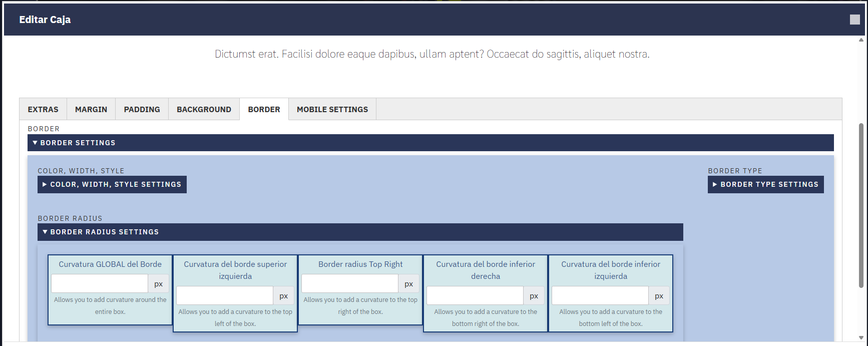
Task: Click the px unit beside Curvatura GLOBAL
Action: pyautogui.click(x=159, y=283)
